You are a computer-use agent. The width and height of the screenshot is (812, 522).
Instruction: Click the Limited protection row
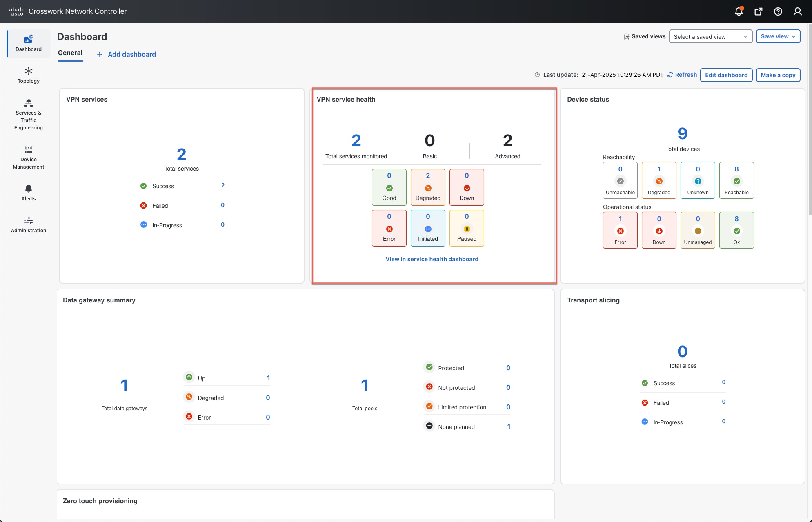tap(467, 407)
